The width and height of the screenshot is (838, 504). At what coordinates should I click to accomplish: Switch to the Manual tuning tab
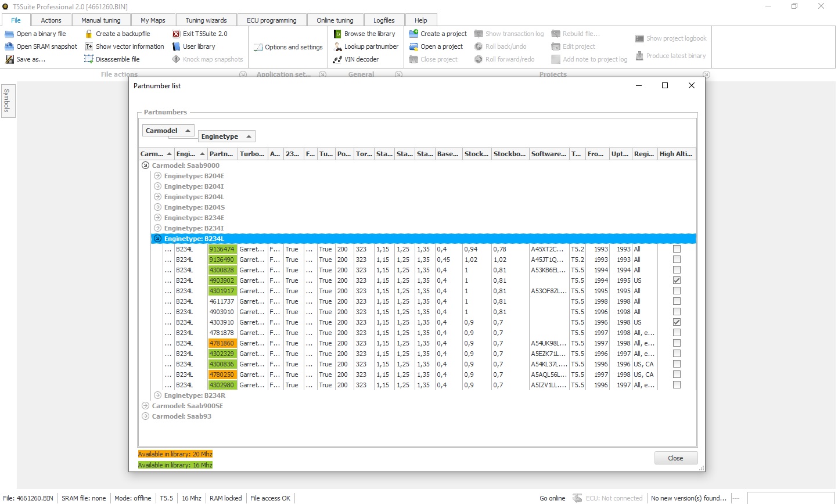101,20
